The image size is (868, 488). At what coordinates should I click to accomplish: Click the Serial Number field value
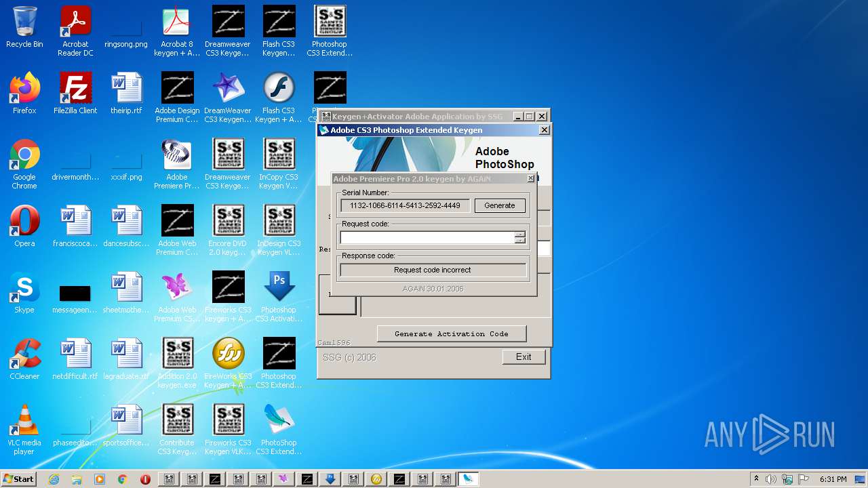click(405, 205)
